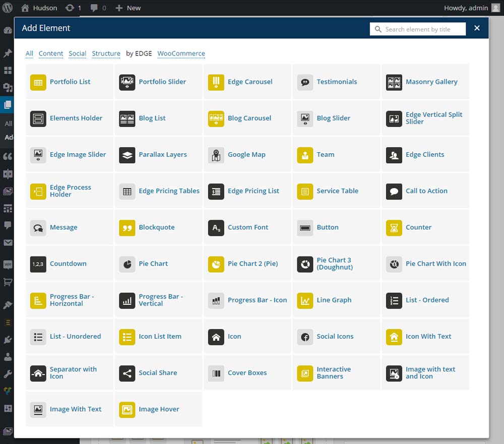Viewport: 504px width, 444px height.
Task: Click the Social Icons element icon
Action: point(305,337)
